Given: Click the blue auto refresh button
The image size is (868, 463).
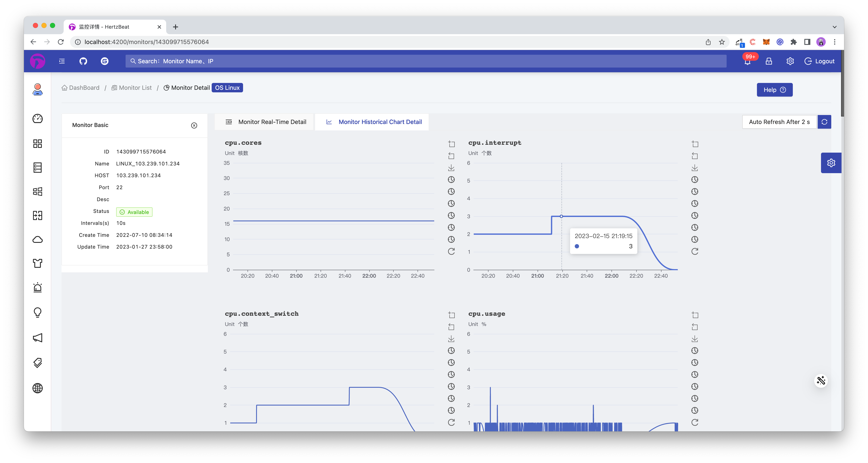Looking at the screenshot, I should pos(824,122).
